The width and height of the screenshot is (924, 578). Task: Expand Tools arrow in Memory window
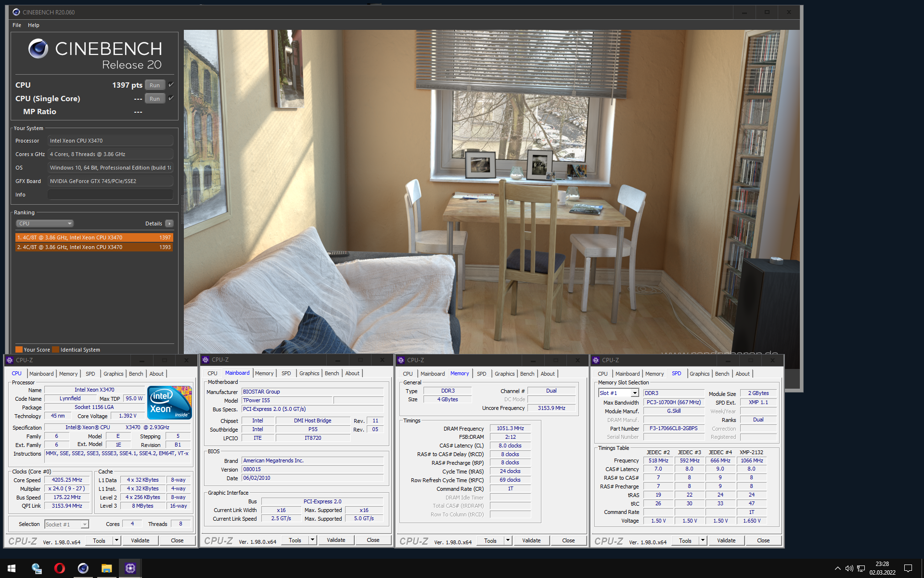click(508, 540)
